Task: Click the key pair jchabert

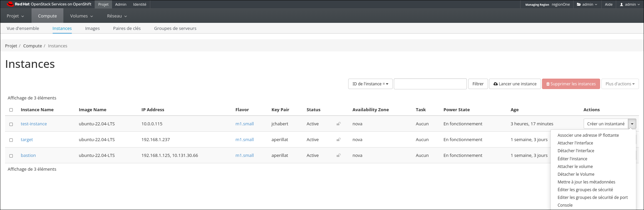Action: click(280, 124)
